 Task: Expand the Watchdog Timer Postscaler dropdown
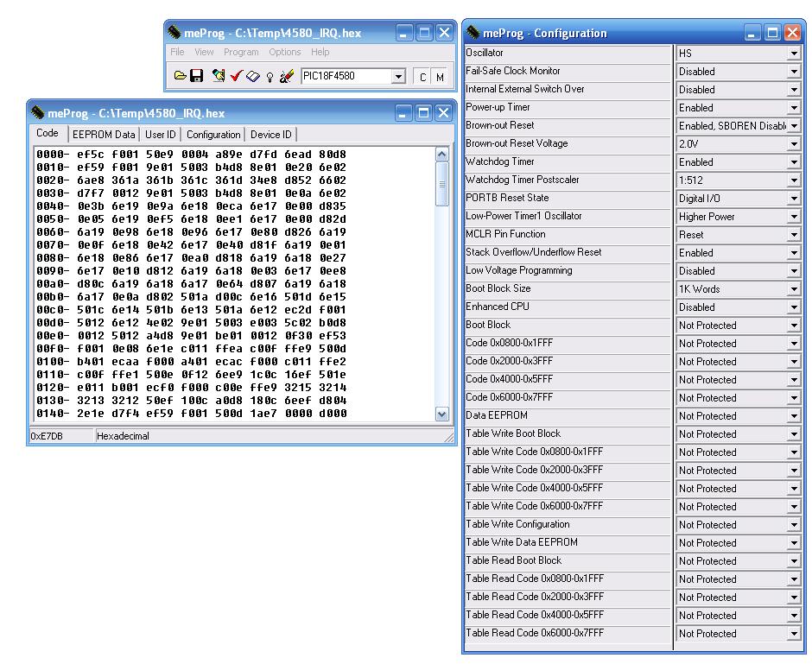(x=794, y=180)
